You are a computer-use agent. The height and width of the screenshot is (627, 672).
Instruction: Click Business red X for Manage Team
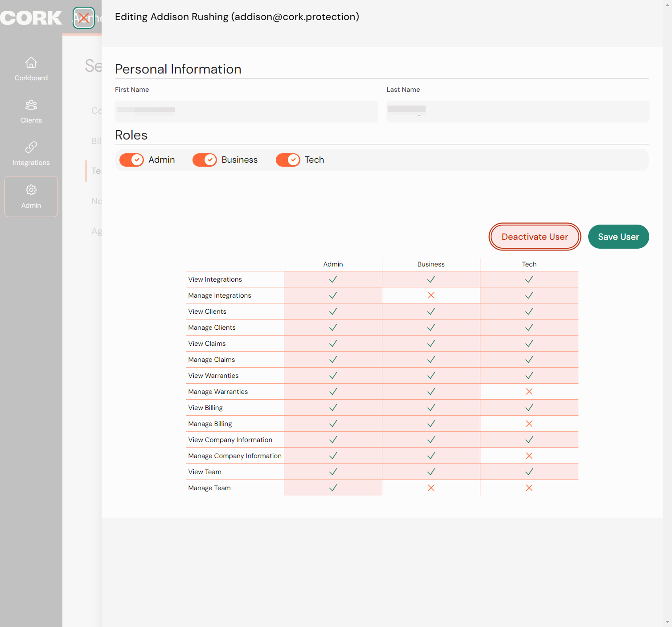[x=431, y=488]
